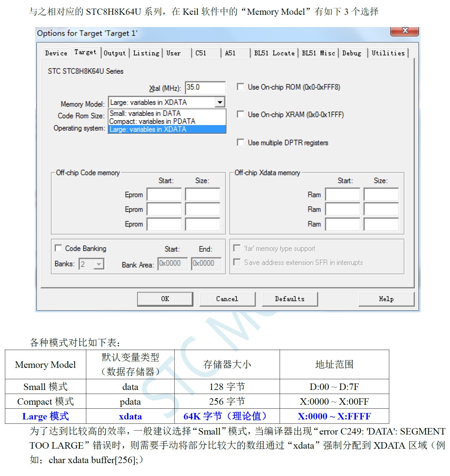Viewport: 450px width, 476px height.
Task: Open the Banks count dropdown
Action: click(99, 264)
